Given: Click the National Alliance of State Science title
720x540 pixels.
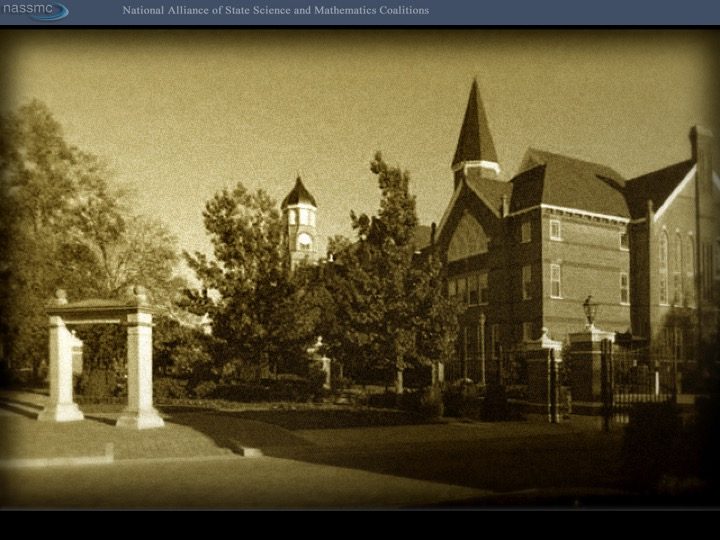Looking at the screenshot, I should coord(275,11).
